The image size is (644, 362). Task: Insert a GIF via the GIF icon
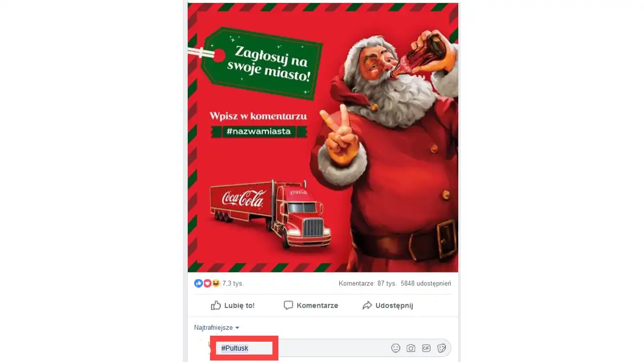(426, 348)
